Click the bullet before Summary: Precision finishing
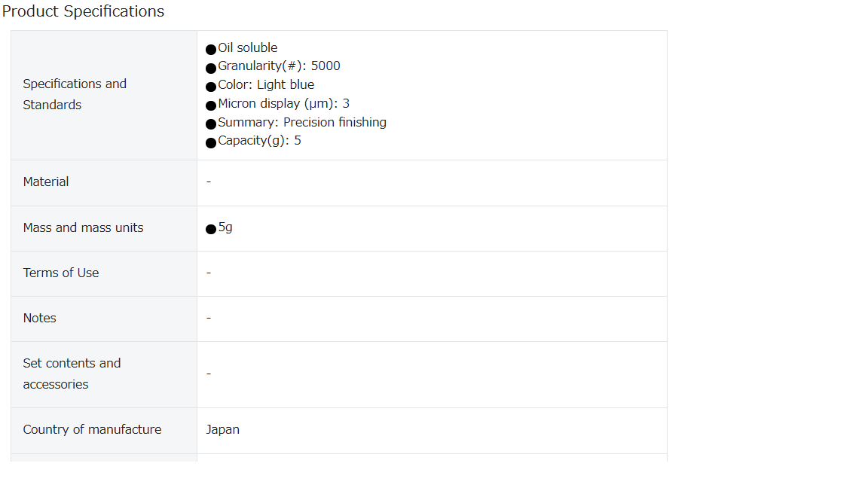 pyautogui.click(x=211, y=124)
